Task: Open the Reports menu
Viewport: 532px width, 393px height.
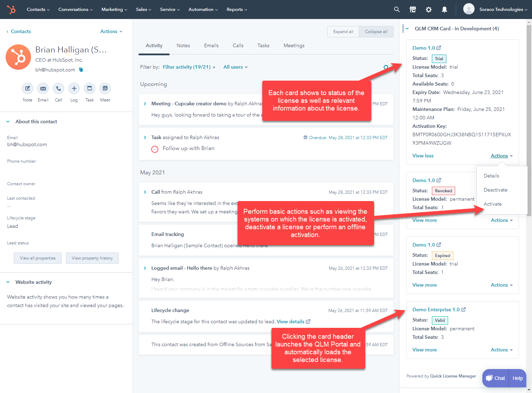Action: coord(237,10)
